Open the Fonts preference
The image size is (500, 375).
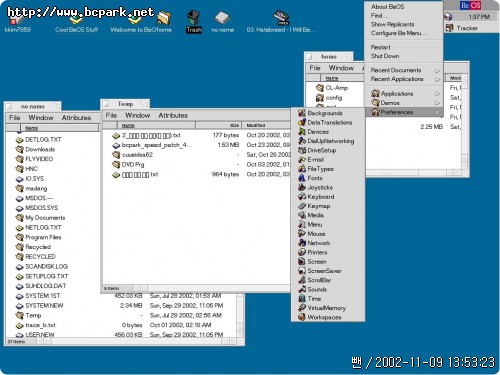[328, 178]
